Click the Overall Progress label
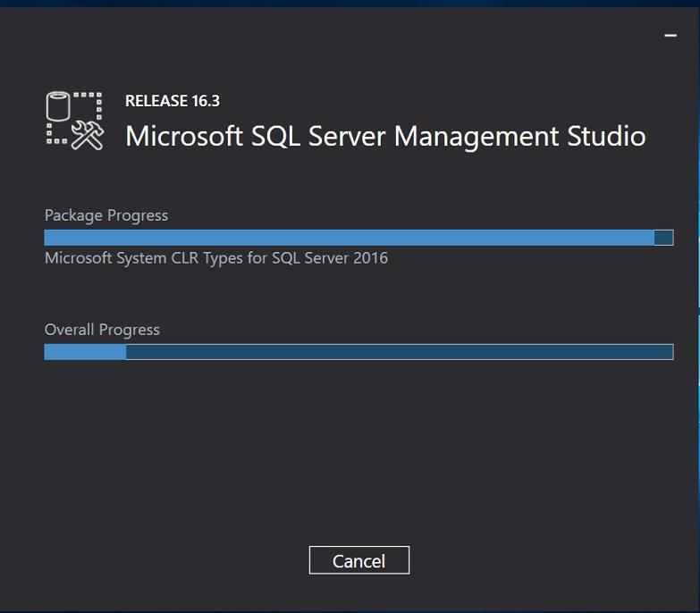The width and height of the screenshot is (700, 613). click(102, 330)
